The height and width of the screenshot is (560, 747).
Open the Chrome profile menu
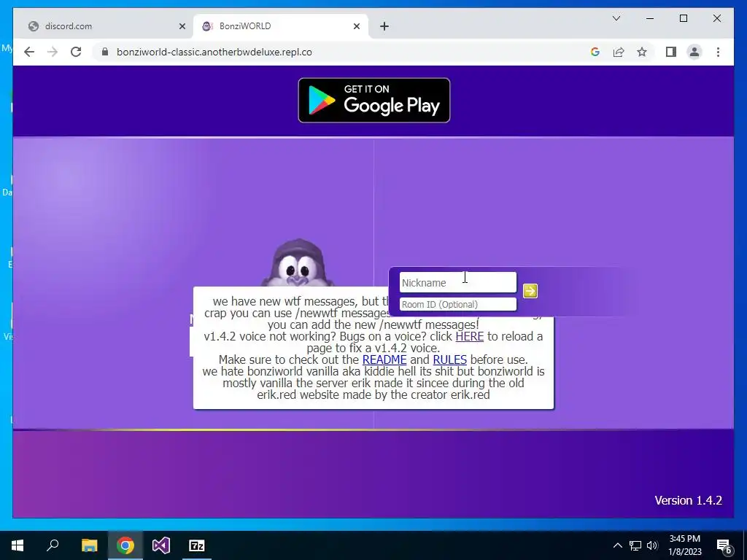coord(694,52)
